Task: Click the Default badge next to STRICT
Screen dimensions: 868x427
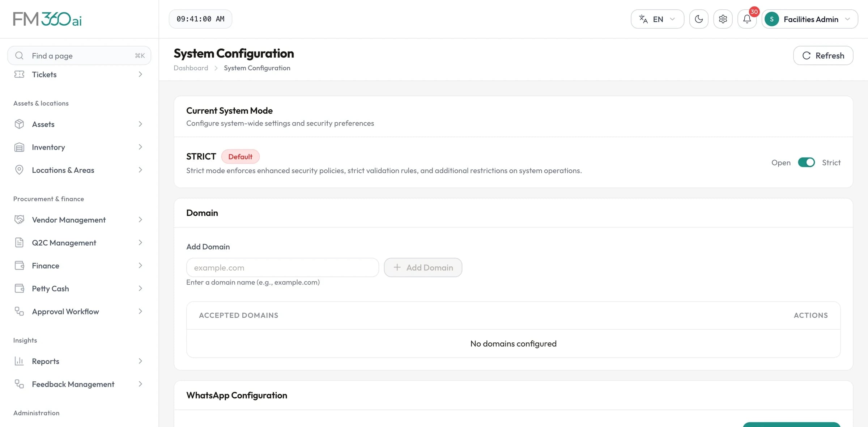Action: pyautogui.click(x=240, y=157)
